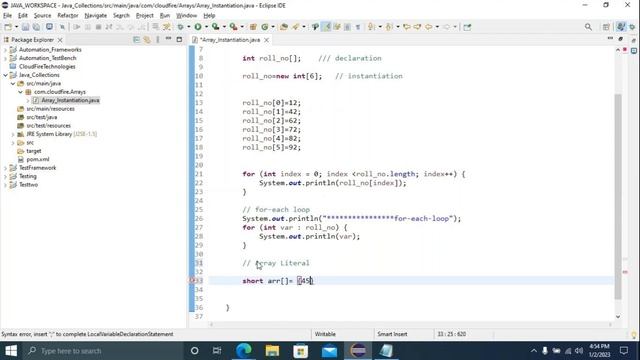The width and height of the screenshot is (640, 360).
Task: Open the View Menu of Package Explorer
Action: click(158, 40)
